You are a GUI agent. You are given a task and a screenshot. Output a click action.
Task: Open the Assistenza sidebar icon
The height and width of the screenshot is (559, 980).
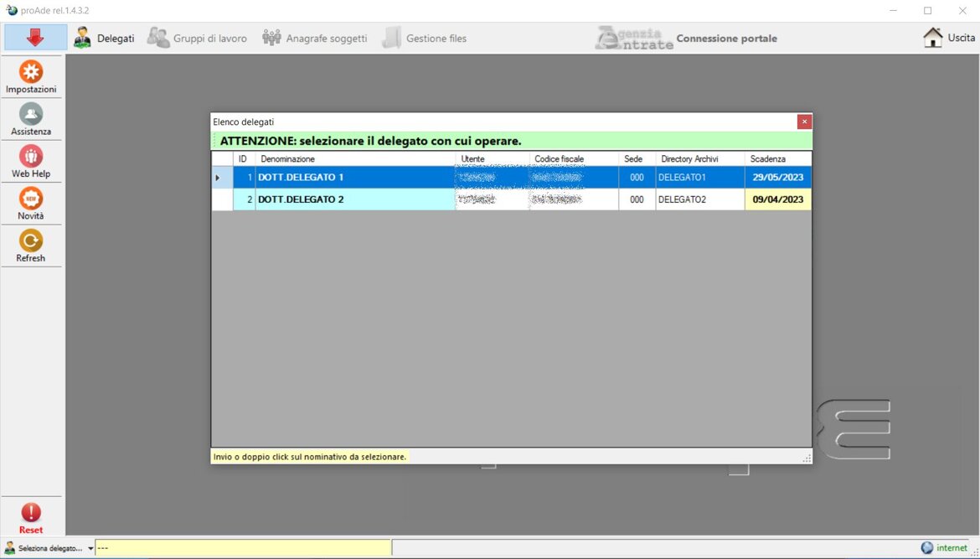click(31, 115)
